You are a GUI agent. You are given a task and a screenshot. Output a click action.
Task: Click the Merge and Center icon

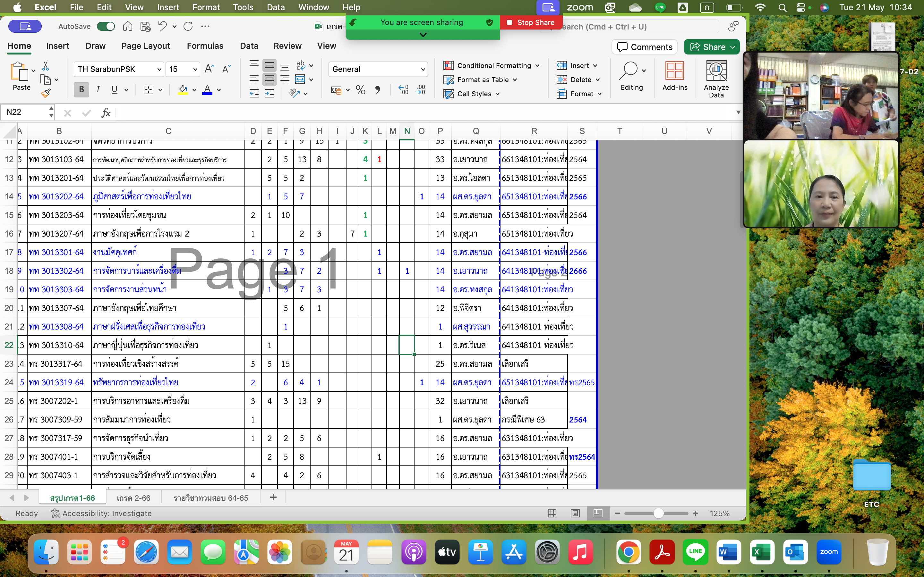click(300, 79)
